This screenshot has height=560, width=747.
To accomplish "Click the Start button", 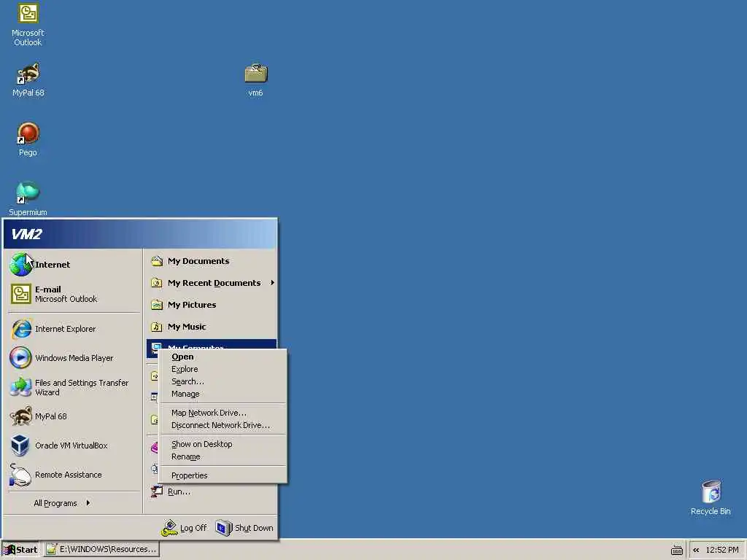I will point(21,550).
